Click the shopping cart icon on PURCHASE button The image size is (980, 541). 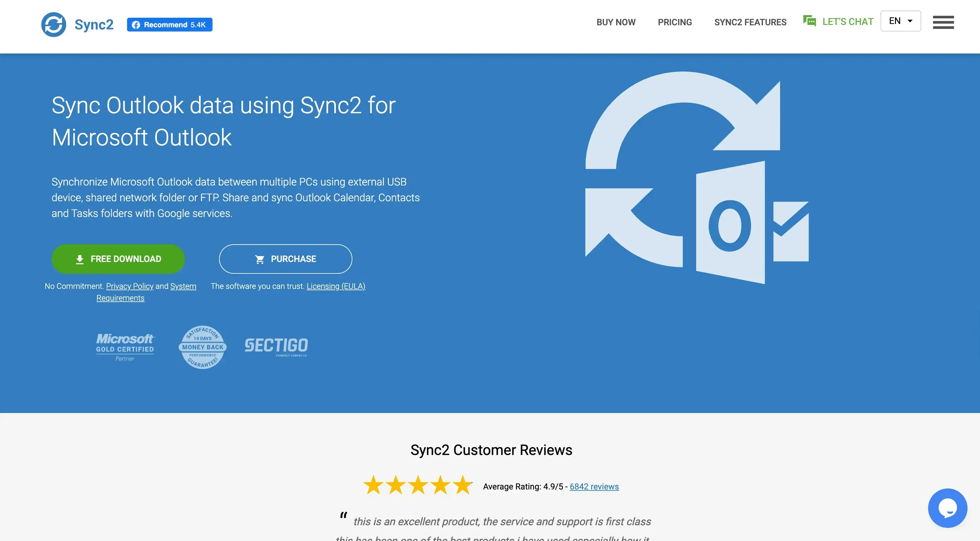tap(260, 259)
